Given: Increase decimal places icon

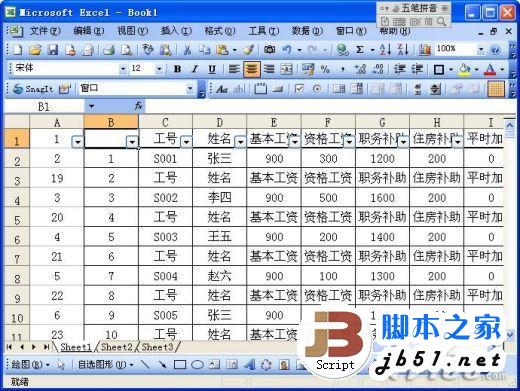Looking at the screenshot, I should [x=360, y=69].
